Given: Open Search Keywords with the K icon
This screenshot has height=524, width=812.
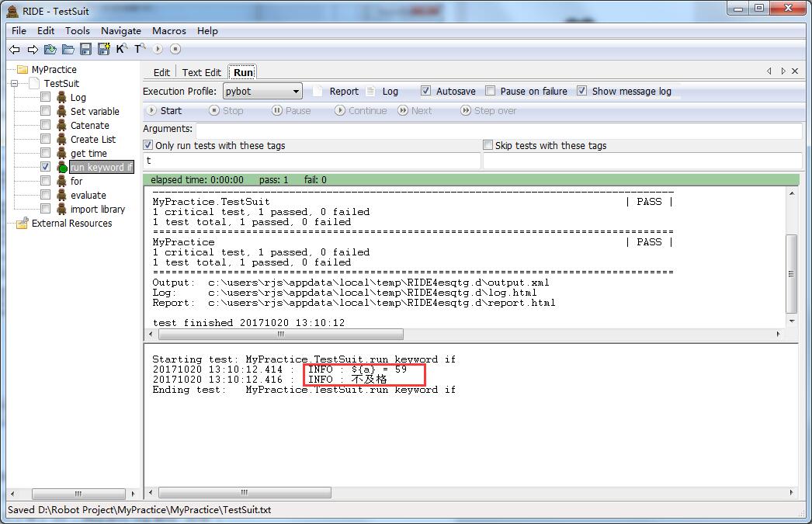Looking at the screenshot, I should 121,49.
